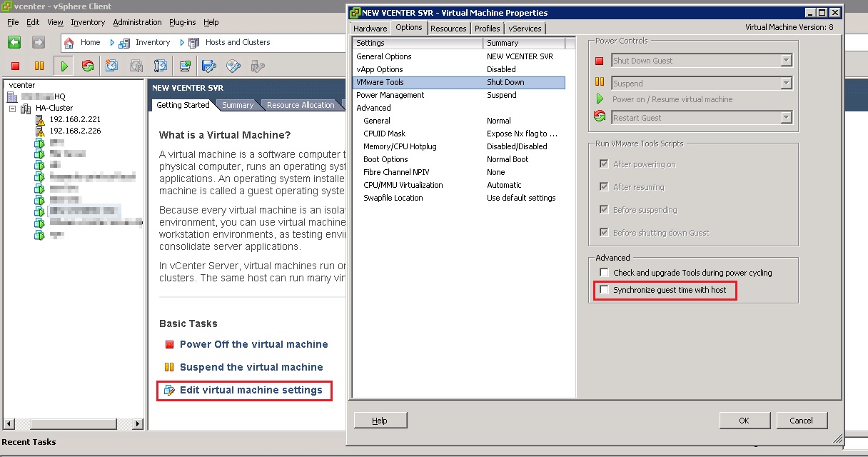
Task: Click the HQ datacenter icon in tree
Action: click(13, 96)
